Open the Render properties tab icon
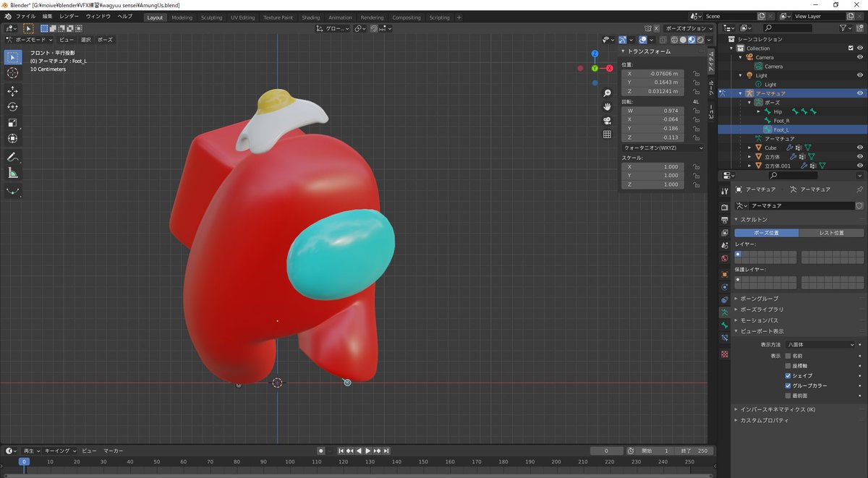This screenshot has width=868, height=478. tap(725, 207)
